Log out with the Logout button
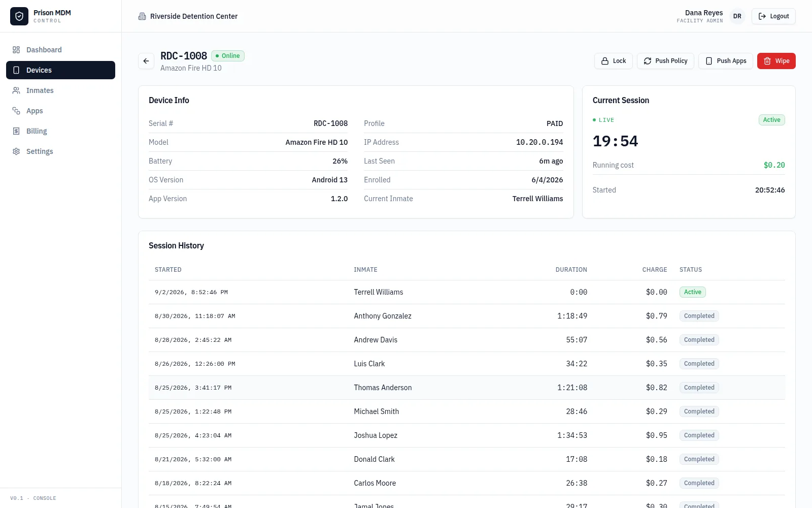The height and width of the screenshot is (508, 812). pos(773,16)
